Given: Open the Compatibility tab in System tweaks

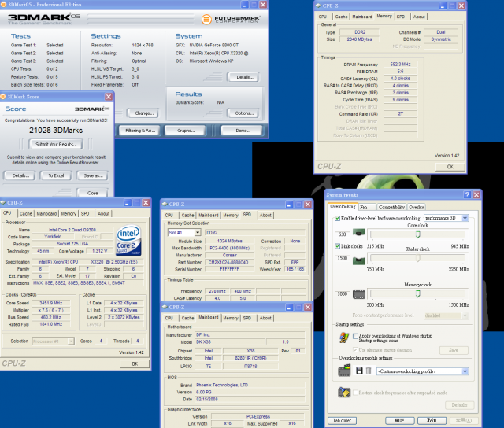Looking at the screenshot, I should (391, 207).
